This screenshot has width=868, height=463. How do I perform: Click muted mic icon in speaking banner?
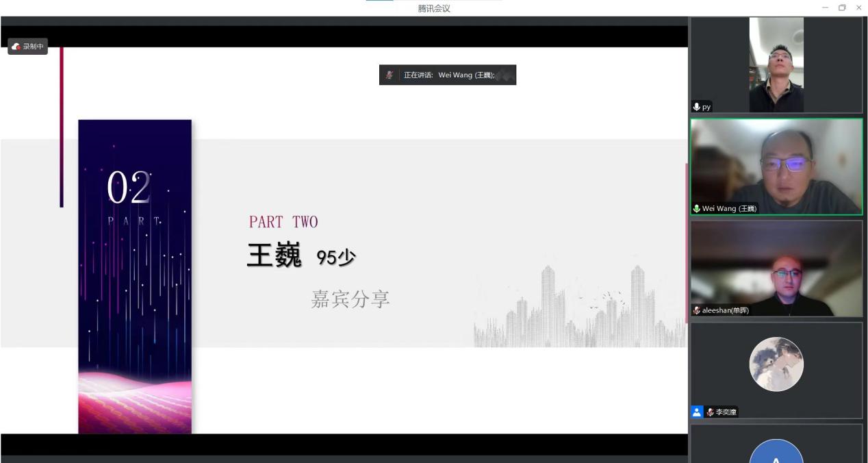(x=389, y=75)
